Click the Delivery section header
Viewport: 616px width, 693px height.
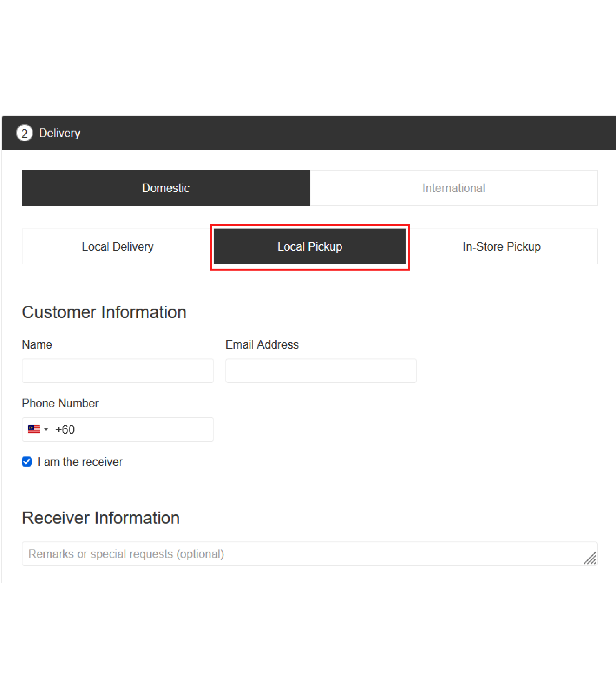click(309, 133)
